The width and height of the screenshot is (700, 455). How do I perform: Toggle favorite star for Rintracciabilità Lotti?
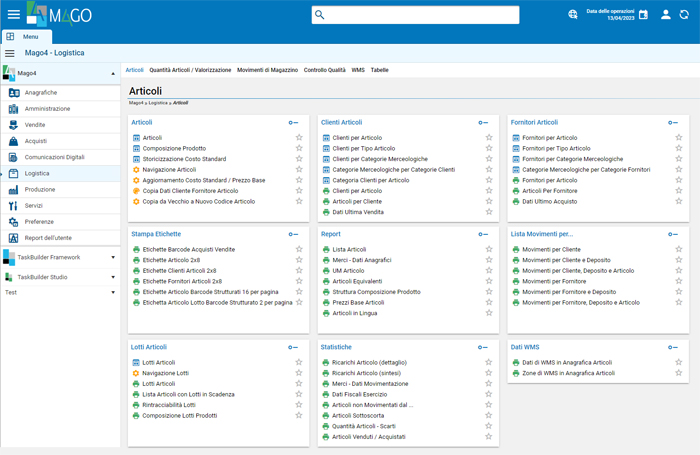299,405
